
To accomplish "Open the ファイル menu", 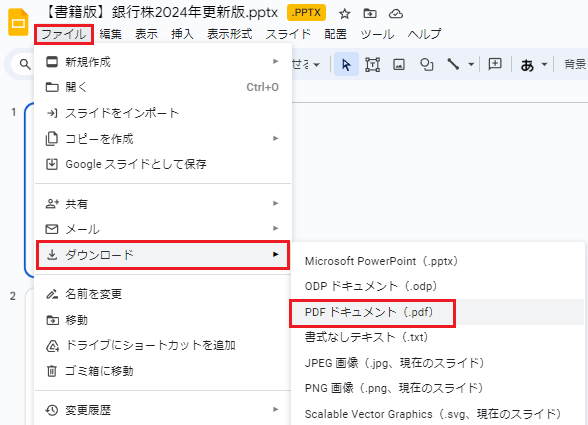I will (x=64, y=35).
